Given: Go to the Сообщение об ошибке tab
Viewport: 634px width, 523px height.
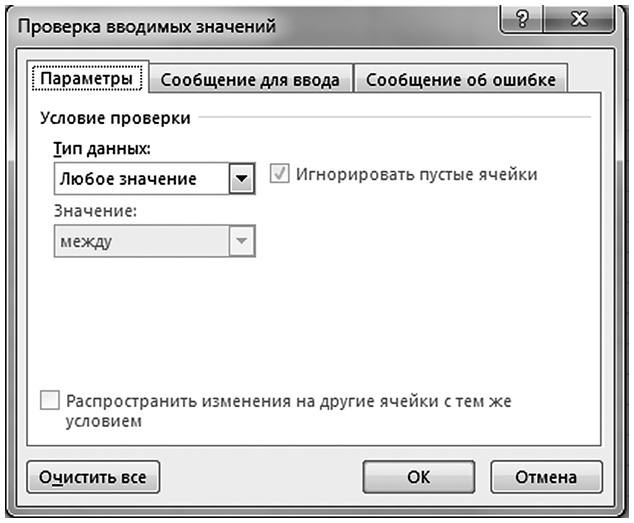Looking at the screenshot, I should coord(461,79).
